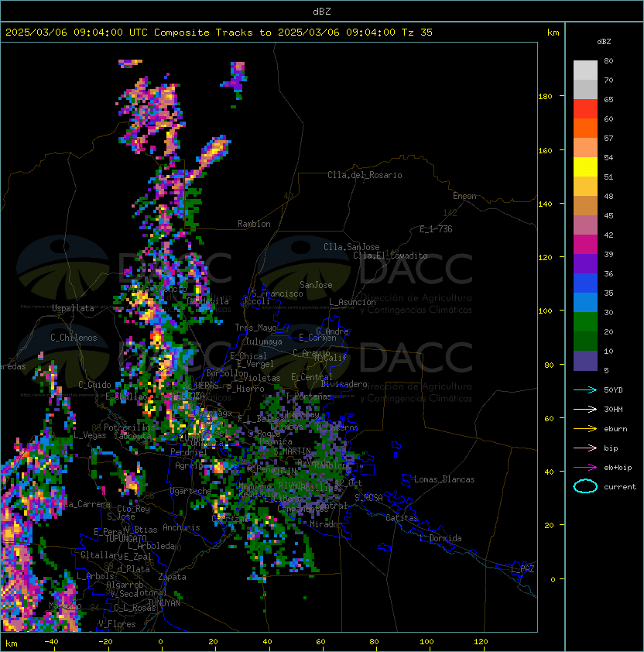
Task: Click the 'Cto_Rey' map label
Action: point(133,509)
